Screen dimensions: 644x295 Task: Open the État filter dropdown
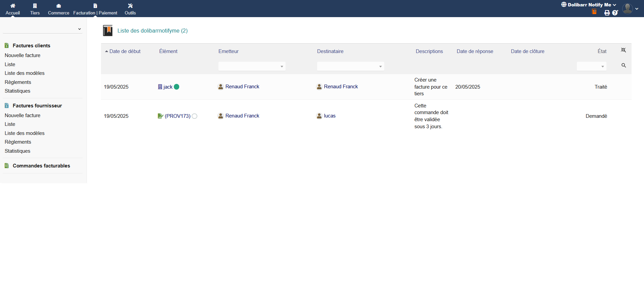(591, 66)
